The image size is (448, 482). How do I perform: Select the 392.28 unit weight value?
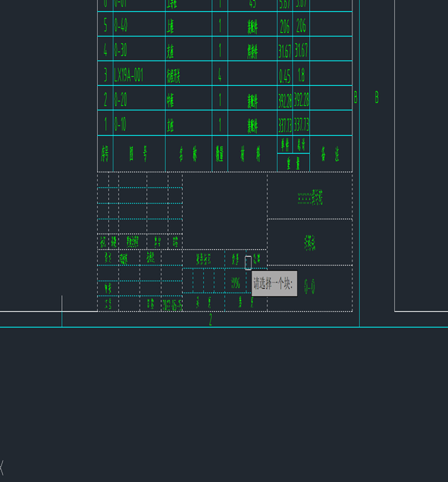(x=285, y=100)
